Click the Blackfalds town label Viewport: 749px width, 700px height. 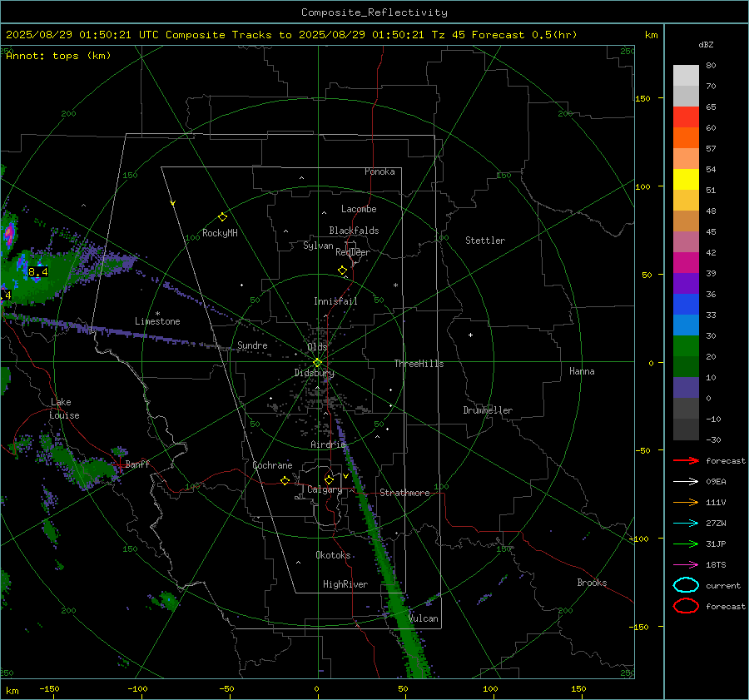[x=354, y=231]
